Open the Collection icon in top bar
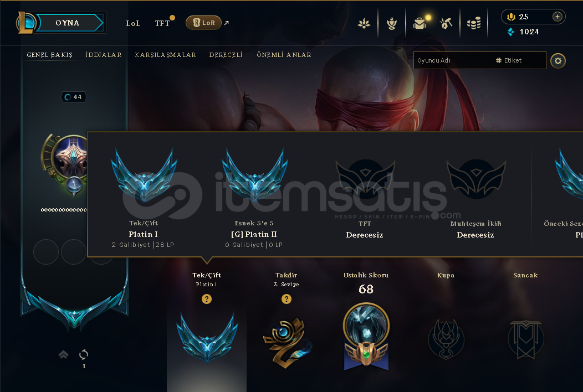 [419, 23]
